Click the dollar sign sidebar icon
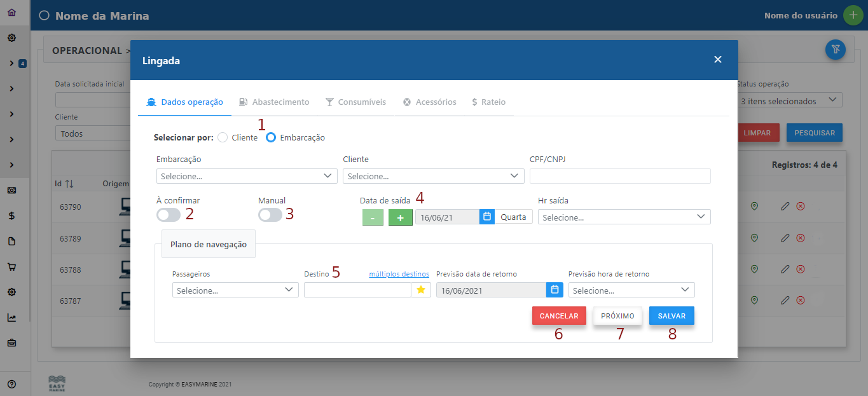868x396 pixels. [11, 216]
